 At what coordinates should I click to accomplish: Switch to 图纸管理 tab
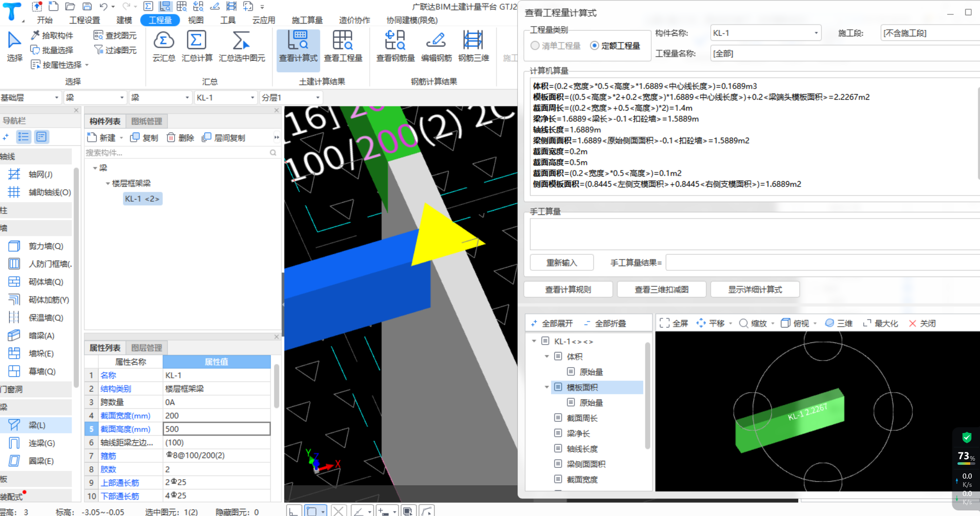point(146,121)
